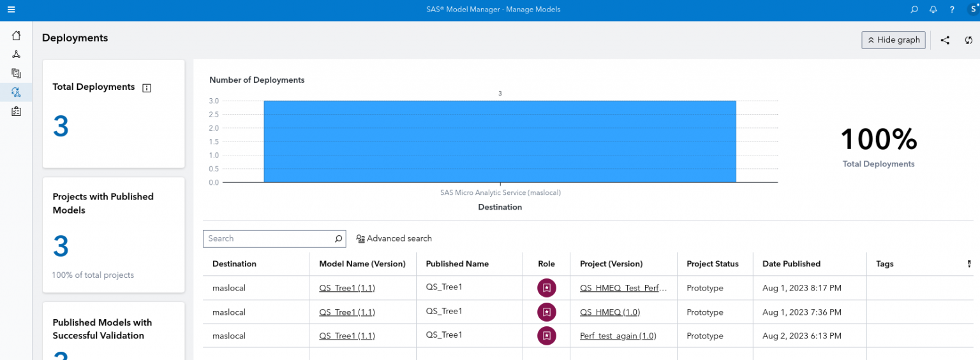Open the Tasks clipboard sidebar icon
Screen dimensions: 980x360
pyautogui.click(x=17, y=112)
